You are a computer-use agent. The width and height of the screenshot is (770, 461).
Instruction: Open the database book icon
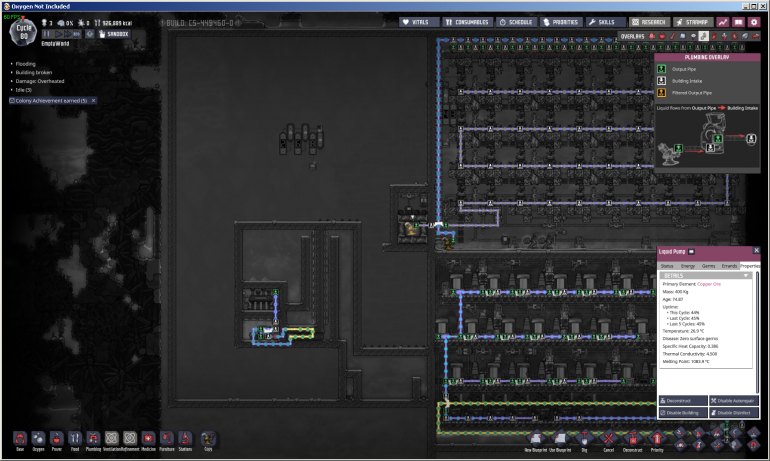739,22
